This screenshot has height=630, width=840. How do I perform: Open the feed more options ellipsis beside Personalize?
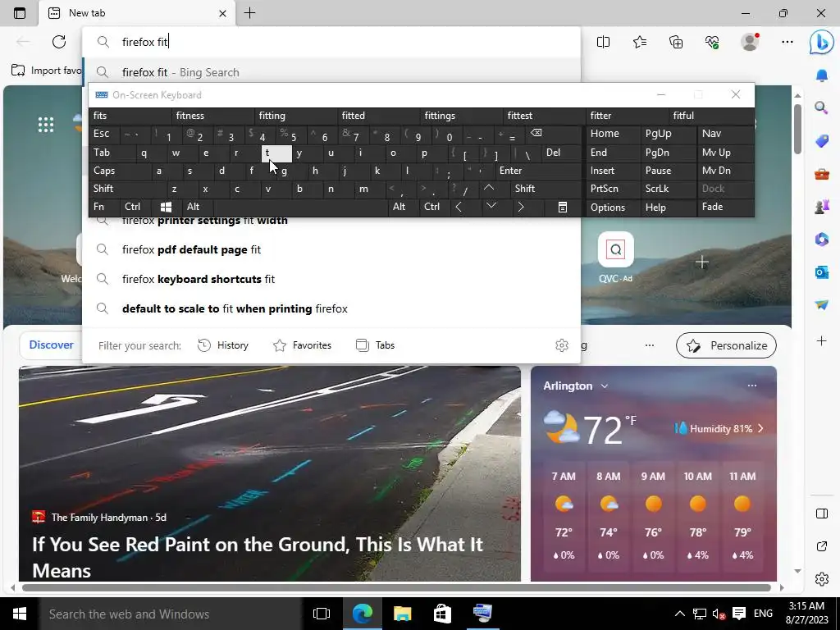click(x=650, y=345)
